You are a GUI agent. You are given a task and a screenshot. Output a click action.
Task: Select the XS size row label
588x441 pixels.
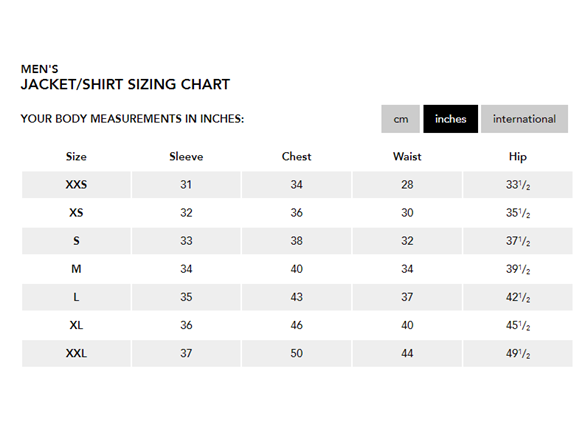click(x=76, y=213)
